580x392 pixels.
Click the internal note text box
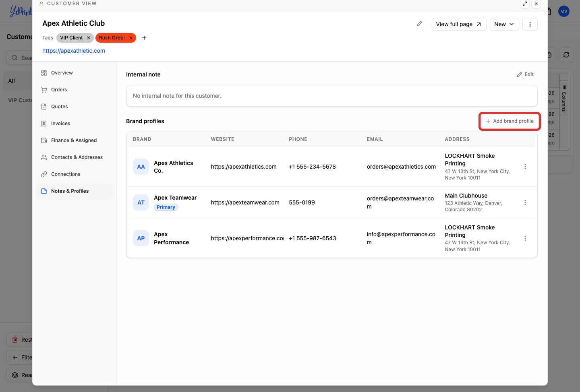pyautogui.click(x=331, y=96)
